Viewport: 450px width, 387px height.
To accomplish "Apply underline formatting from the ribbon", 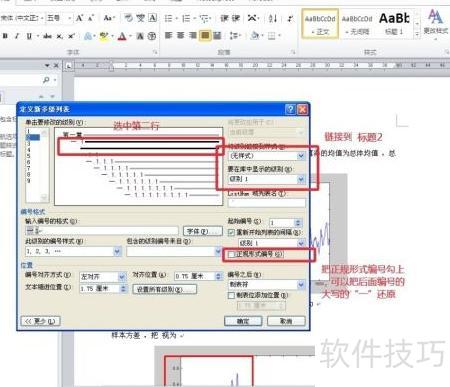I will [x=29, y=36].
